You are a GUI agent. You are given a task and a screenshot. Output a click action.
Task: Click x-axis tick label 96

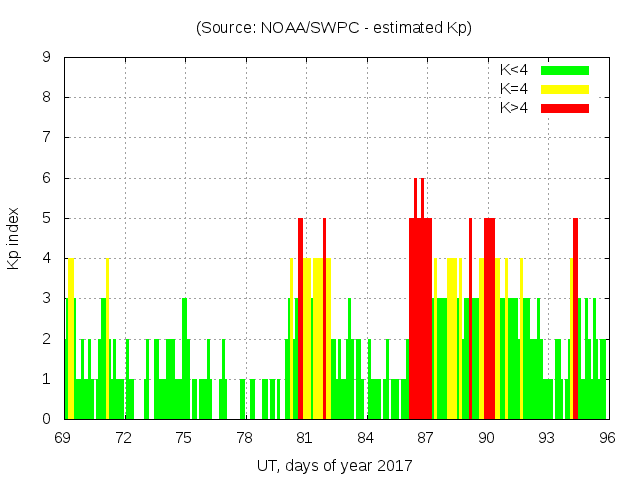pyautogui.click(x=606, y=438)
